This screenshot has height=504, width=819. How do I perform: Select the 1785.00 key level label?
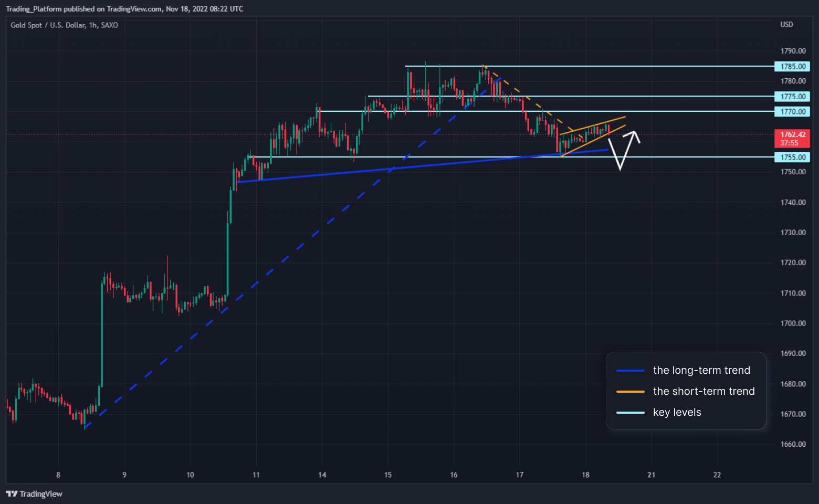click(x=792, y=67)
